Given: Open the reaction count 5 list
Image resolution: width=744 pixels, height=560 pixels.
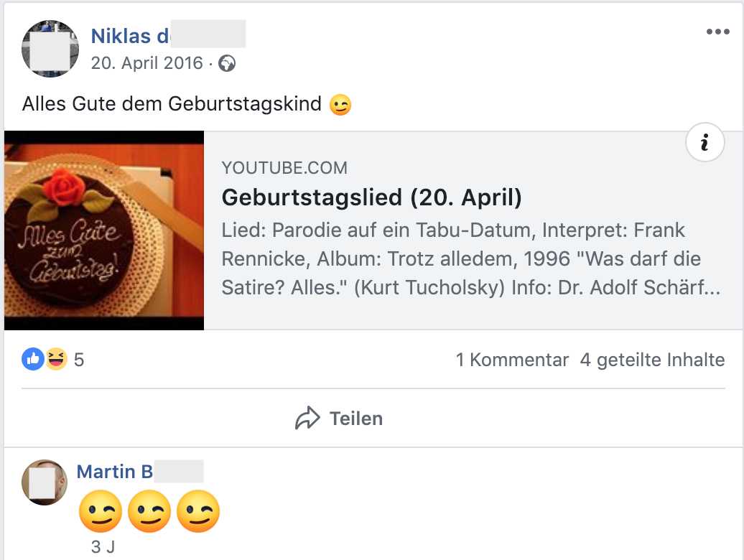Looking at the screenshot, I should 79,360.
